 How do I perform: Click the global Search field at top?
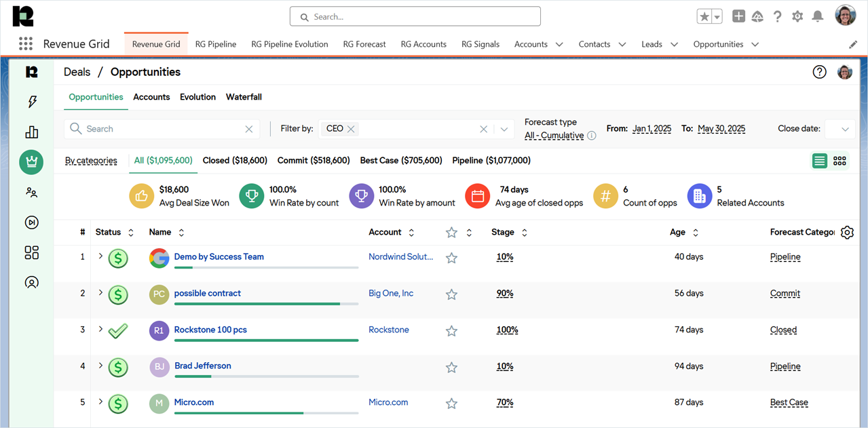click(x=415, y=16)
